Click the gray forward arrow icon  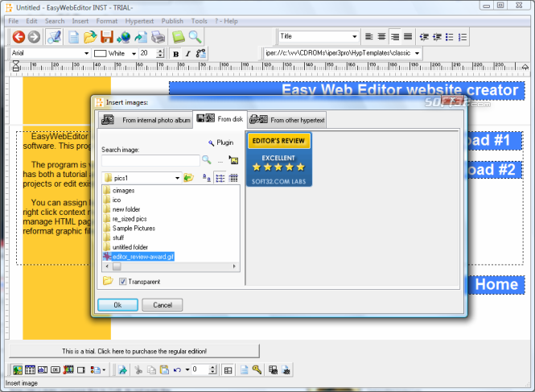click(34, 37)
